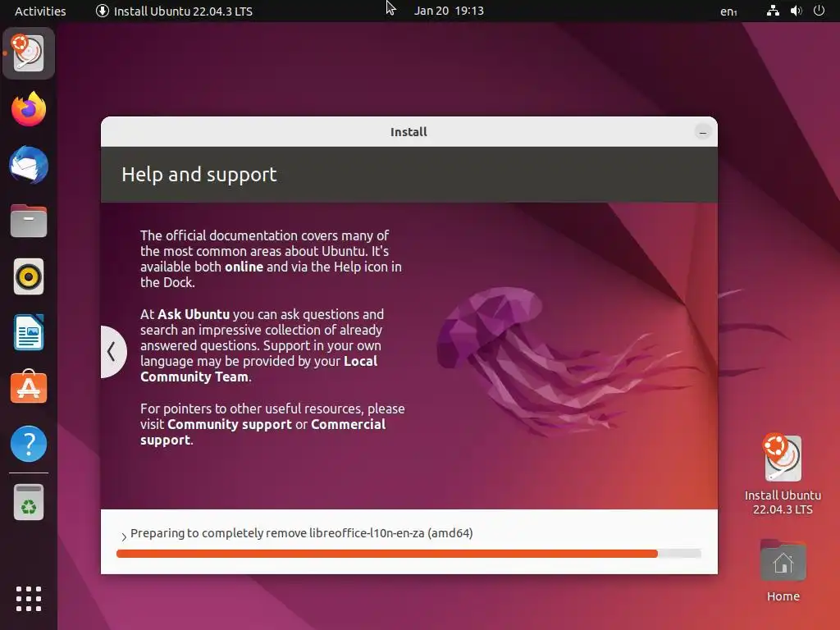Open the network status icon
This screenshot has width=840, height=630.
coord(773,11)
